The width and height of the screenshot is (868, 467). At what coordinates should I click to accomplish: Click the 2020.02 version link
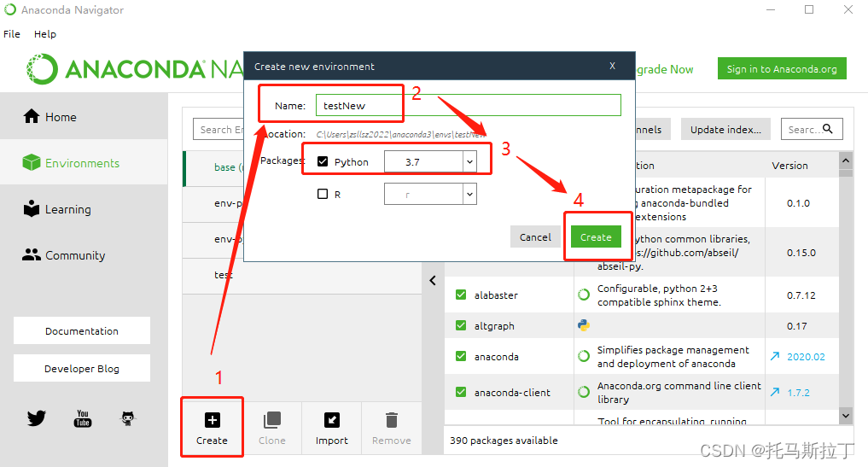[x=806, y=357]
